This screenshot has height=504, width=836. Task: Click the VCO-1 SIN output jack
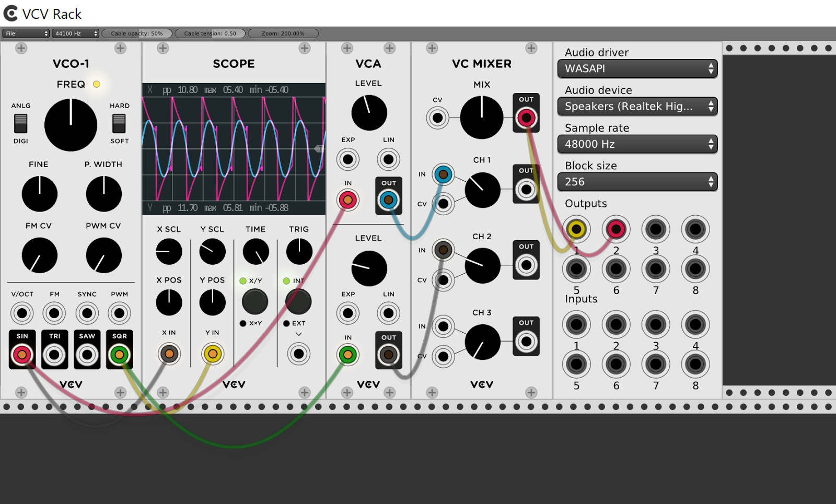click(x=22, y=355)
